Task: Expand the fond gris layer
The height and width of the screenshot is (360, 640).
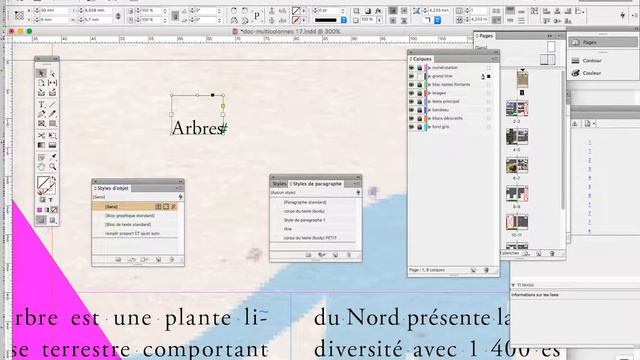Action: pos(429,127)
